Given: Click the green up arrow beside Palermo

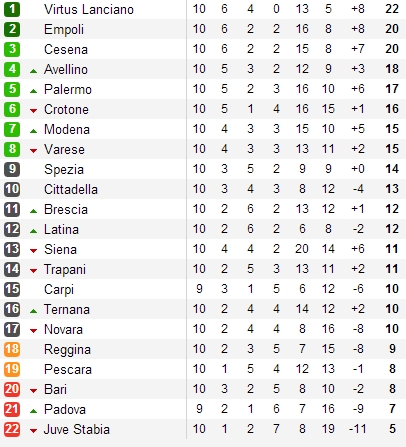Looking at the screenshot, I should pos(33,91).
